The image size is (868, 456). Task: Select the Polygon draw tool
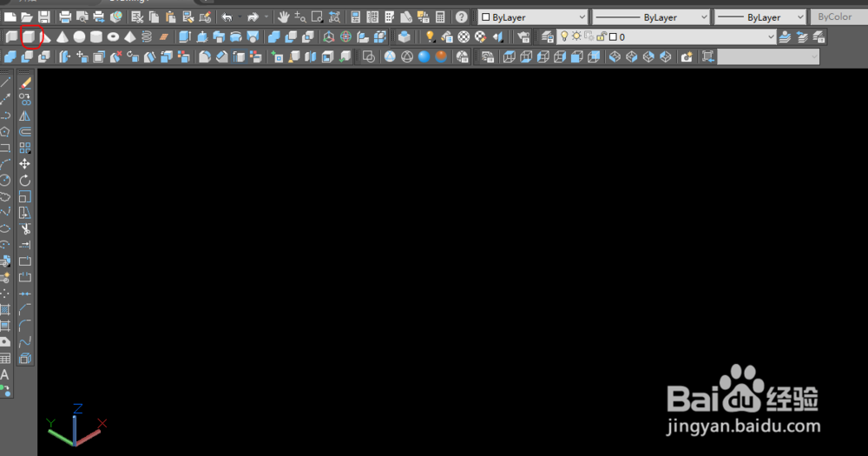coord(5,132)
